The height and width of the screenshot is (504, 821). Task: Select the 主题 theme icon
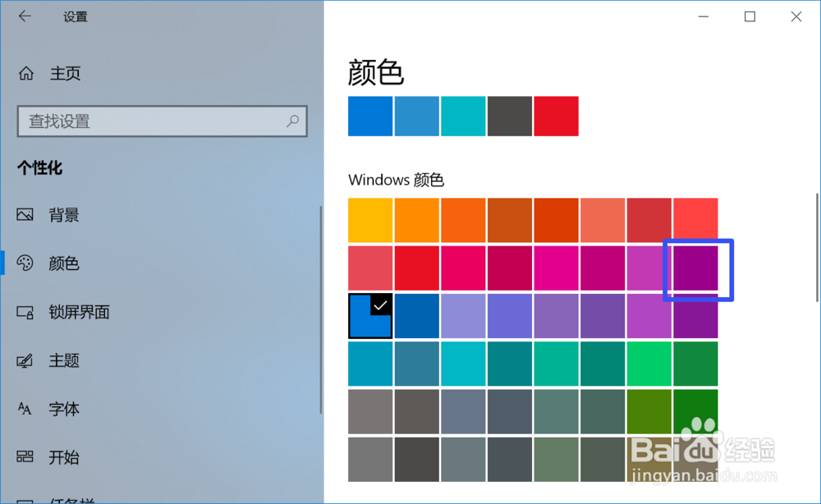click(25, 360)
